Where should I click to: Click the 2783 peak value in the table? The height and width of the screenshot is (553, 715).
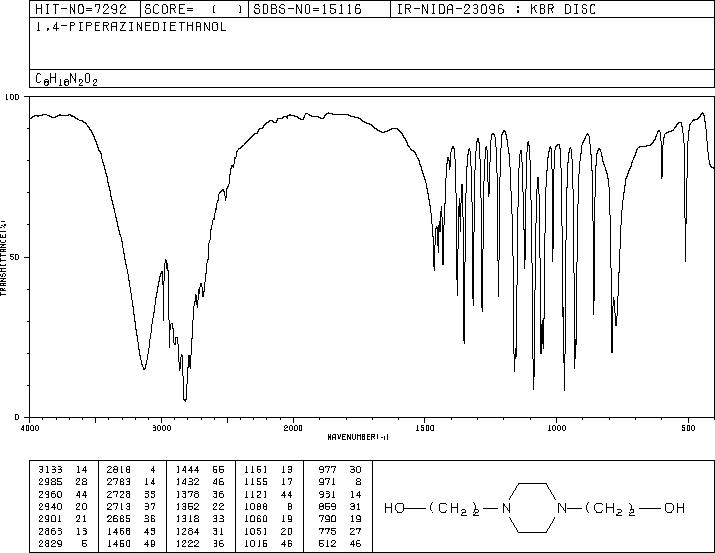(x=119, y=482)
